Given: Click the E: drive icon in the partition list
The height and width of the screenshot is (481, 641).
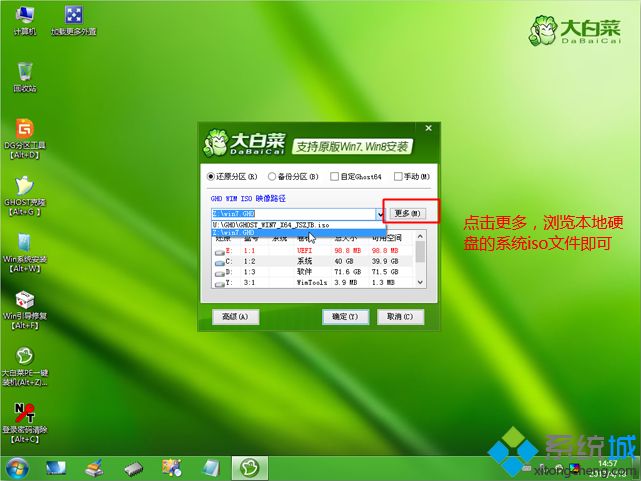Looking at the screenshot, I should 220,252.
